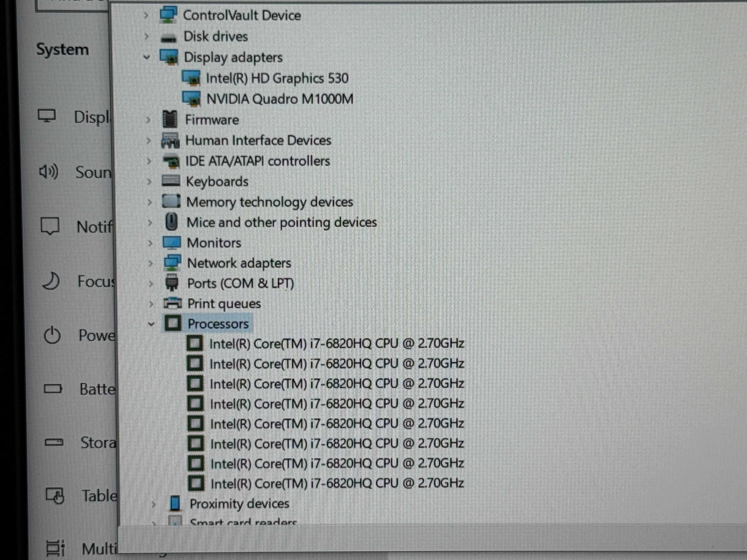Expand the Print queues node

[151, 304]
